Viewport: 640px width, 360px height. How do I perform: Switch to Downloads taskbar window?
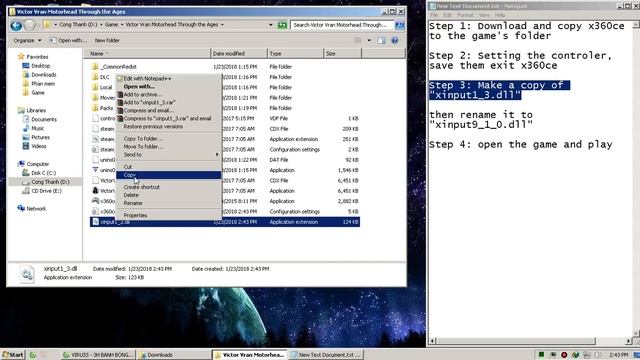tap(173, 355)
